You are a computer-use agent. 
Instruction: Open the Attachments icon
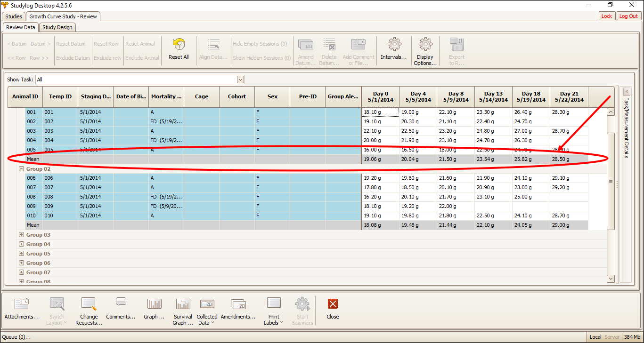coord(22,303)
